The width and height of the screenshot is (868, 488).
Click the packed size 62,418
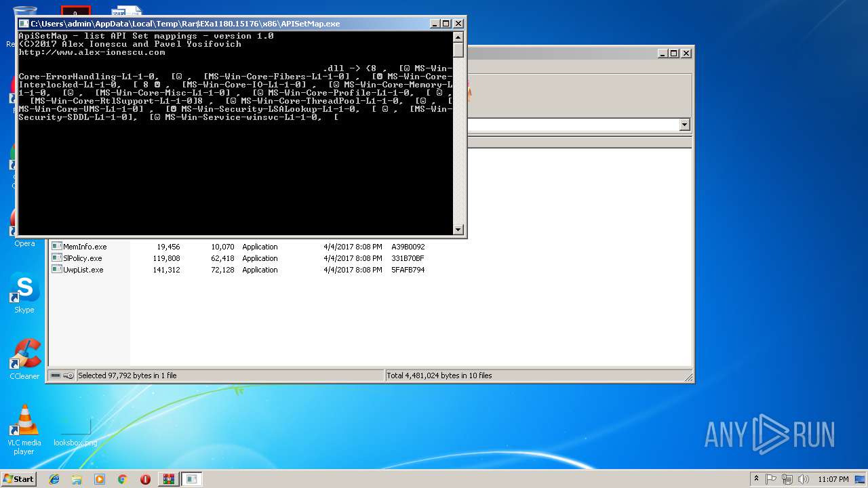click(x=222, y=258)
